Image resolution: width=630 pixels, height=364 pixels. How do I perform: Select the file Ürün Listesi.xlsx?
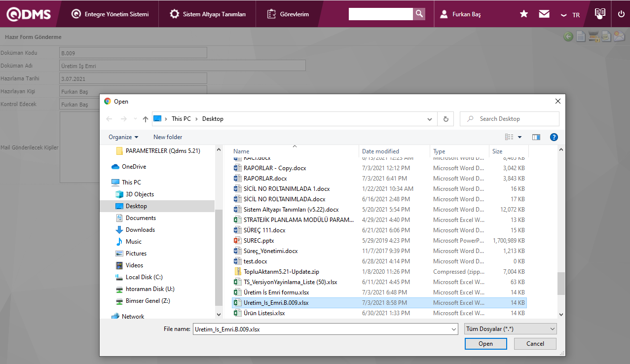coord(264,313)
